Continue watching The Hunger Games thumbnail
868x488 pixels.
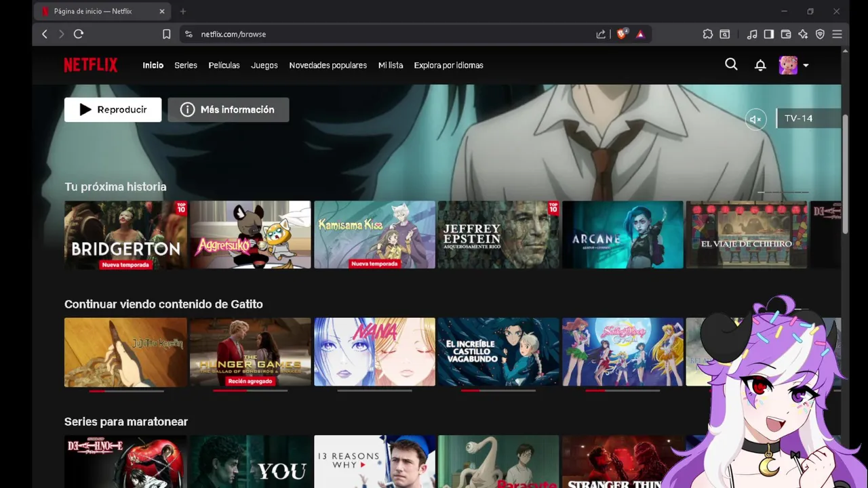[250, 352]
